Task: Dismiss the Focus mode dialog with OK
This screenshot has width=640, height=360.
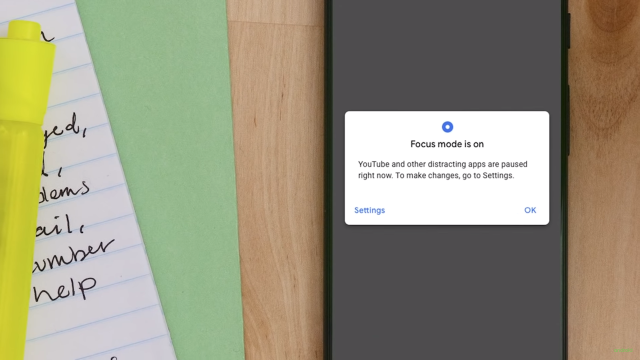Action: (530, 210)
